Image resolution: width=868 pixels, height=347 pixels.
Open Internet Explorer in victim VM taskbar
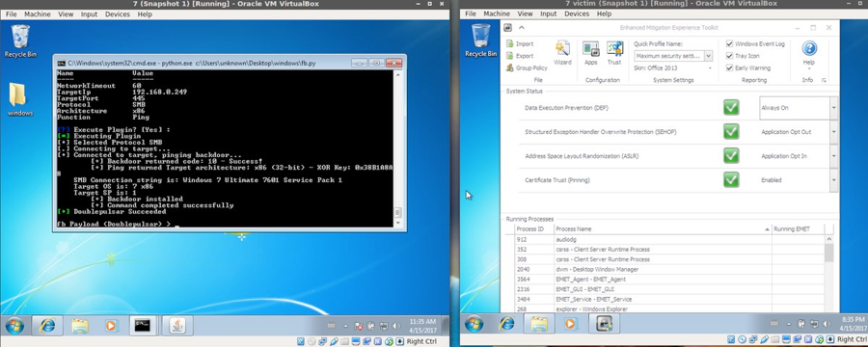(506, 324)
